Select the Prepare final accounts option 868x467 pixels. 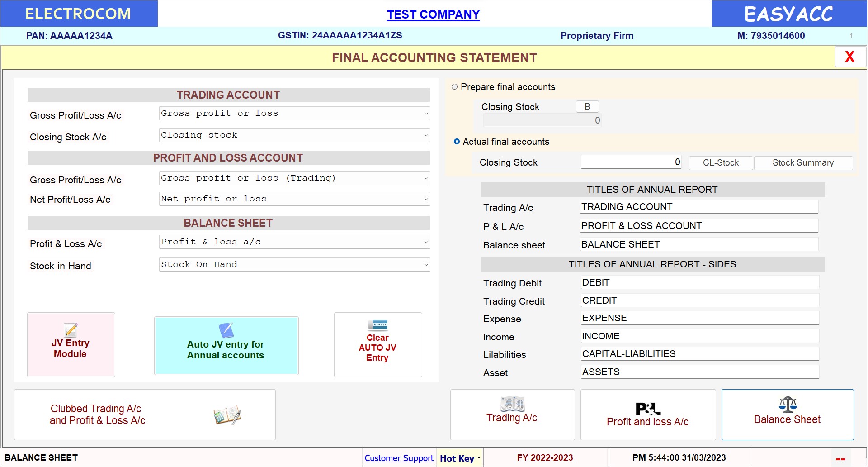point(455,87)
